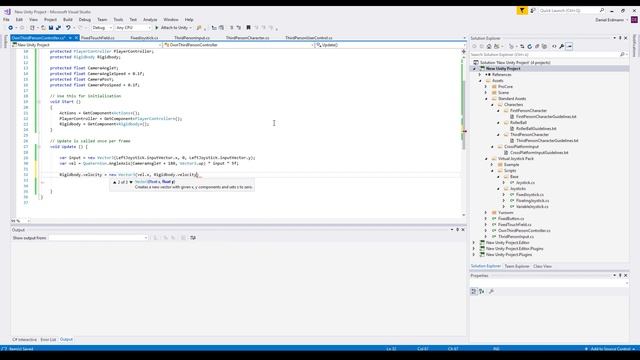Click Solution Explorer Refresh icon
The height and width of the screenshot is (360, 640).
pyautogui.click(x=529, y=47)
